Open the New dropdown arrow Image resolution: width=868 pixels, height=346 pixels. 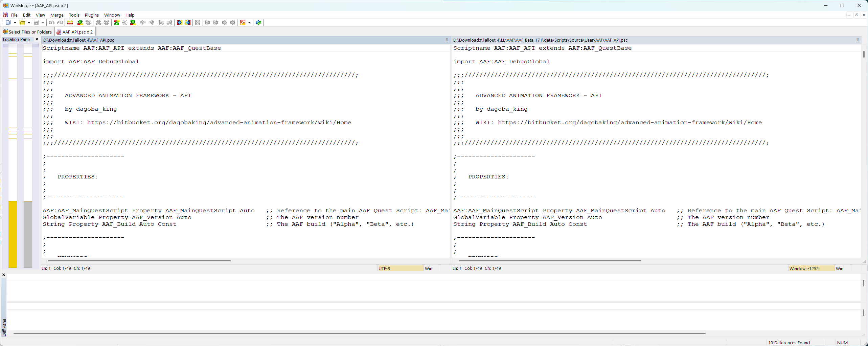pos(15,22)
